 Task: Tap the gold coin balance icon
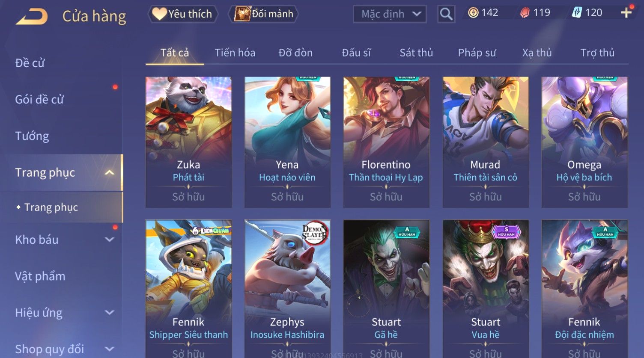(473, 13)
